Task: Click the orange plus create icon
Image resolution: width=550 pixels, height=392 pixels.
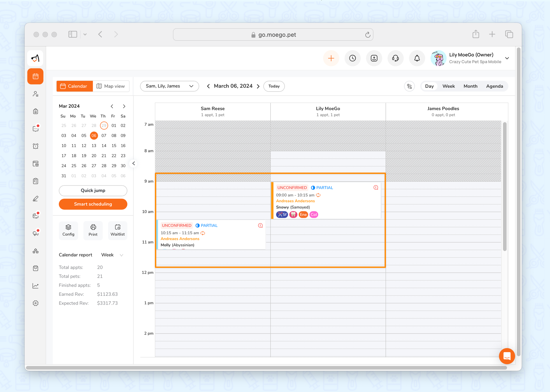Action: click(x=331, y=58)
